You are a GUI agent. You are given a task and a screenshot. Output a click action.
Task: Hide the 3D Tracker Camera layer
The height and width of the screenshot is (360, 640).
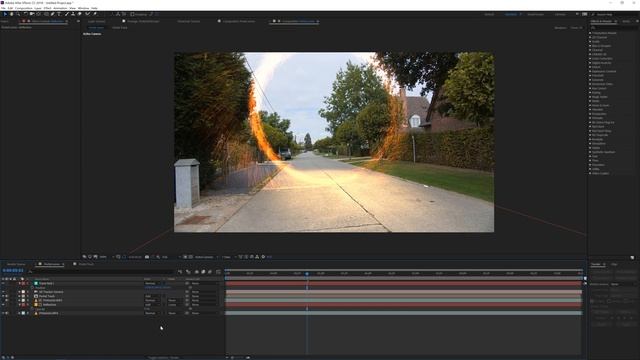3,292
